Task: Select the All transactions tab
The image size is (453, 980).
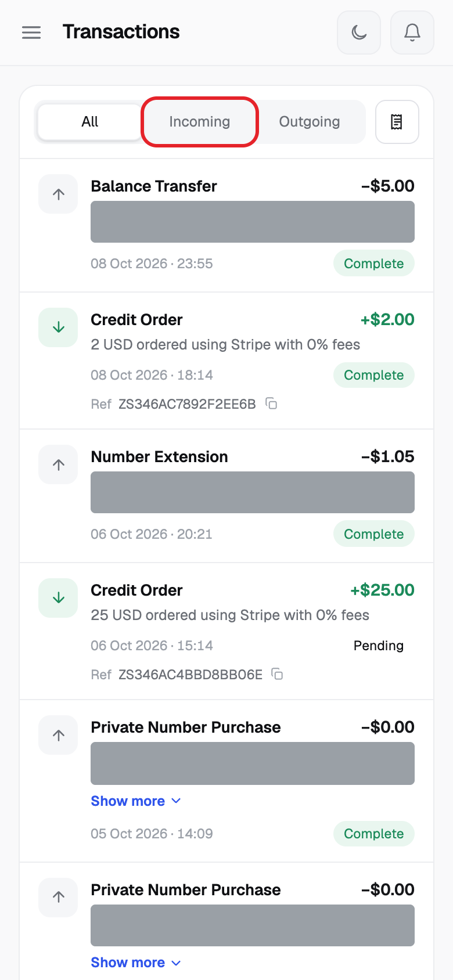Action: tap(90, 122)
